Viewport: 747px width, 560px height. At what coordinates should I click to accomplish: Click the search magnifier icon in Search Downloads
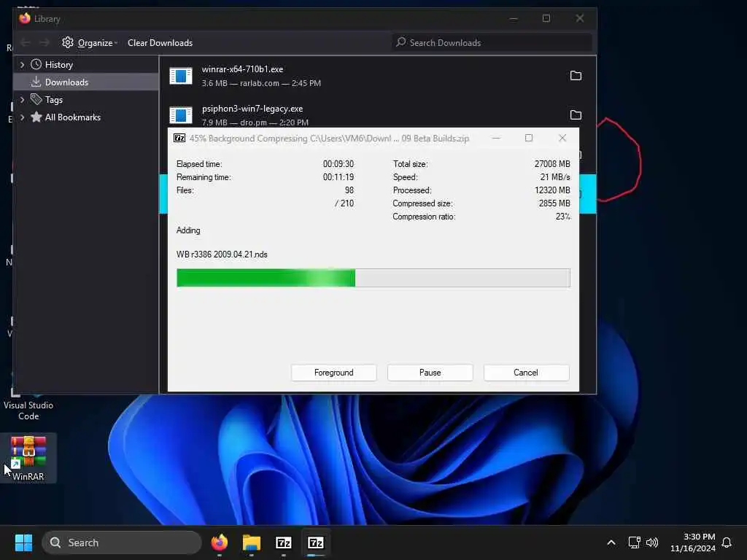[401, 42]
